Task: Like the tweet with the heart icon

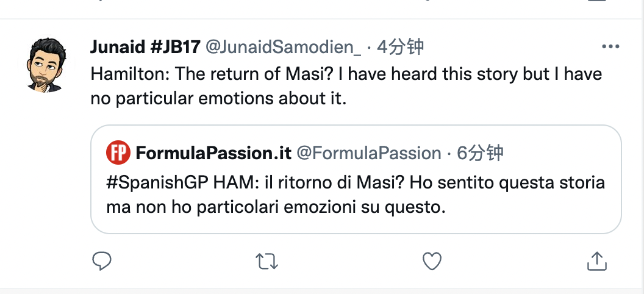Action: [x=432, y=261]
